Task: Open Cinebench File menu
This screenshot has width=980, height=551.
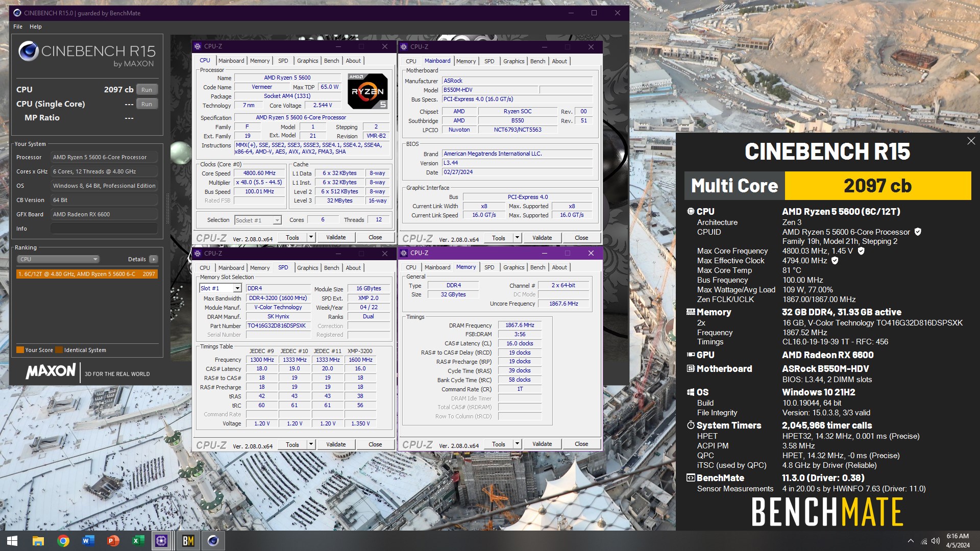Action: click(x=18, y=27)
